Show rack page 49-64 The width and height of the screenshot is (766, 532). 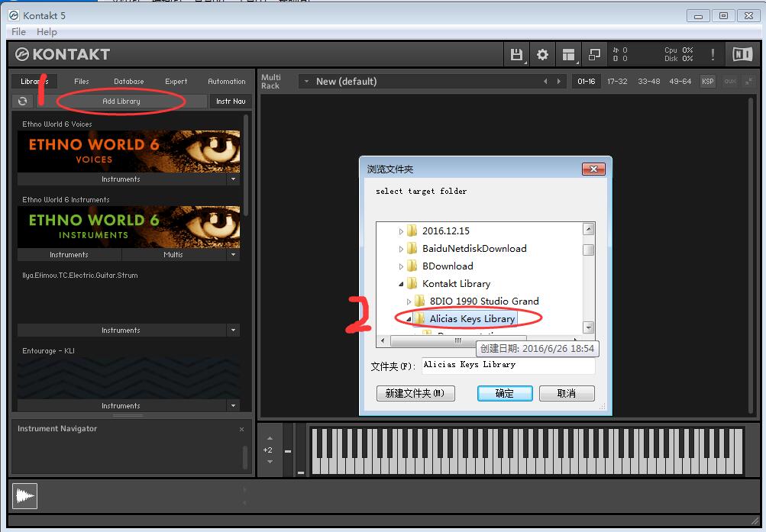tap(680, 82)
